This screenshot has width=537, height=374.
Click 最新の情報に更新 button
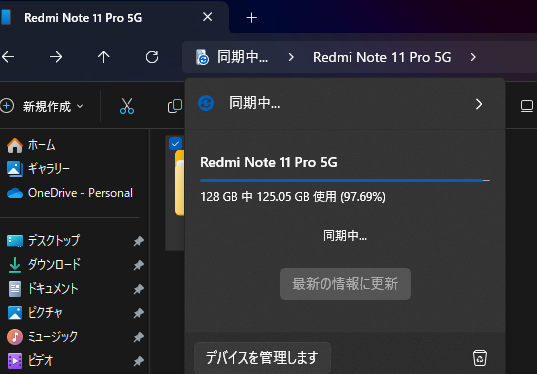click(345, 284)
